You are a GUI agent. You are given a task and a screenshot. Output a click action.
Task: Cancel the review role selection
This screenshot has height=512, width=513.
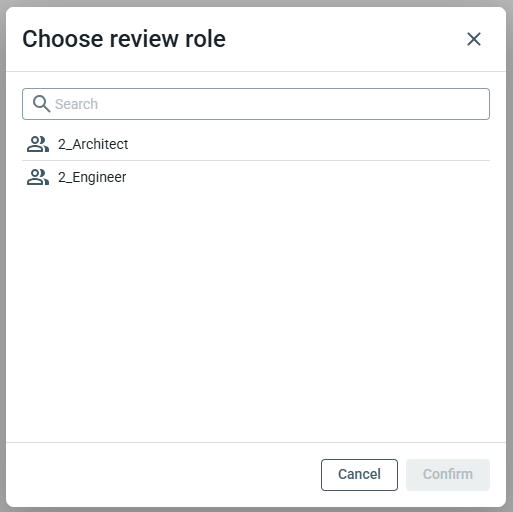click(x=359, y=475)
